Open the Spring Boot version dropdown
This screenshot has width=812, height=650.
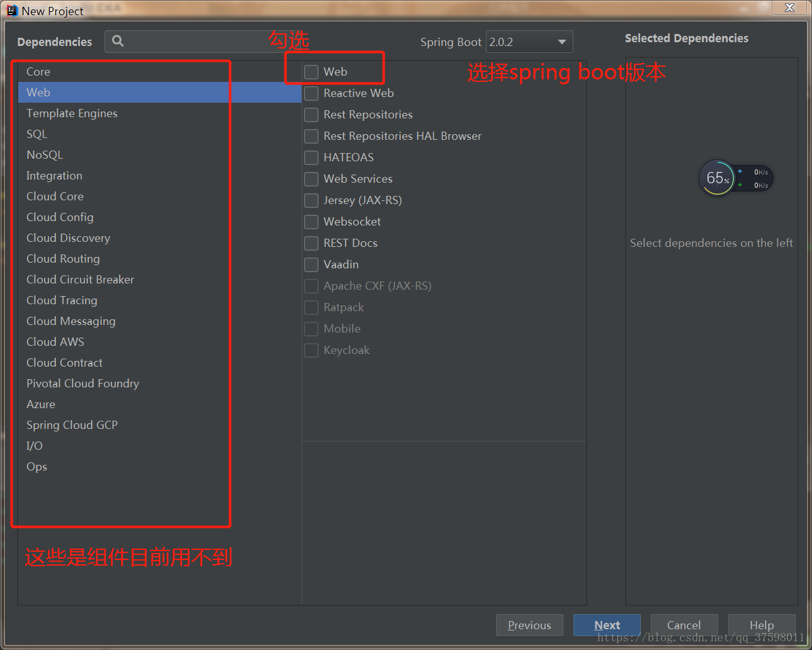529,42
